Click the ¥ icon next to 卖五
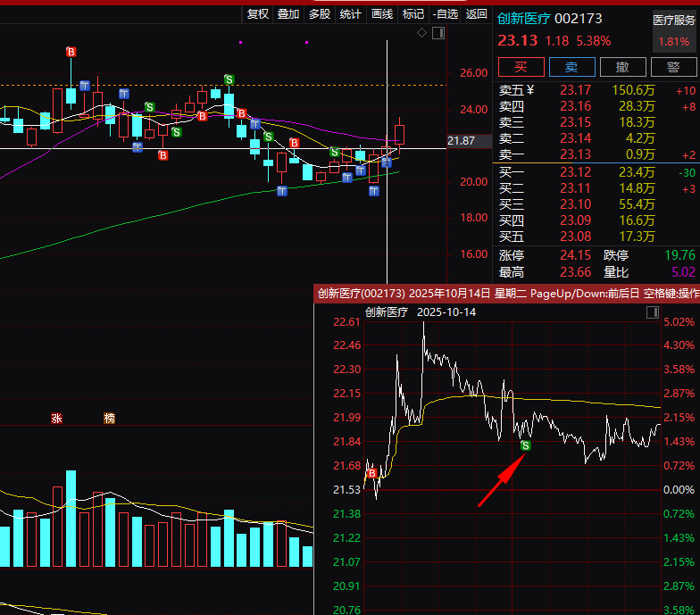 530,90
